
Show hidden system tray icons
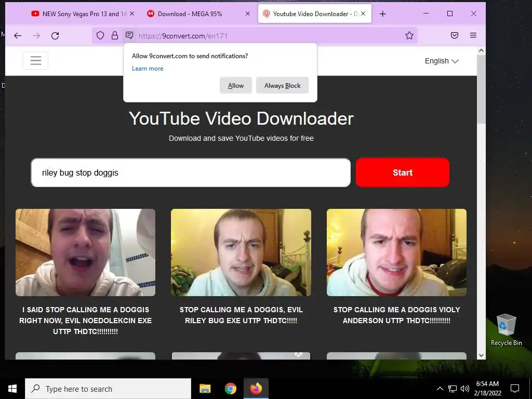click(x=440, y=389)
